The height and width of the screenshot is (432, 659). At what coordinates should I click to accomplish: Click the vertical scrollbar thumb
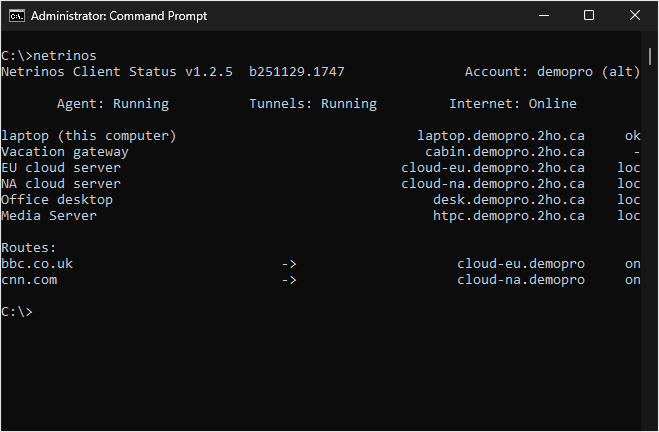652,57
